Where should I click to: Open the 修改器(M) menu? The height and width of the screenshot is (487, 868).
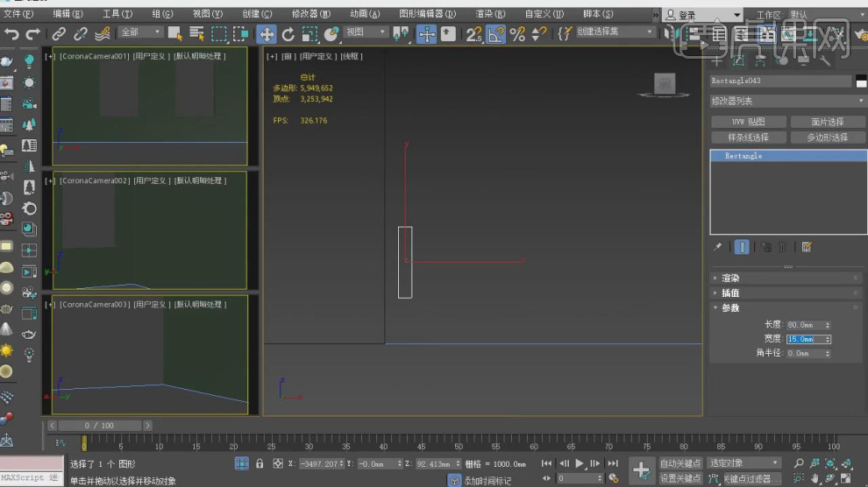311,14
